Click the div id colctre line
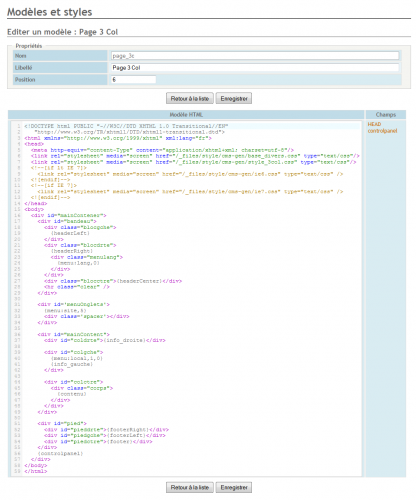The image size is (416, 500). [x=73, y=382]
